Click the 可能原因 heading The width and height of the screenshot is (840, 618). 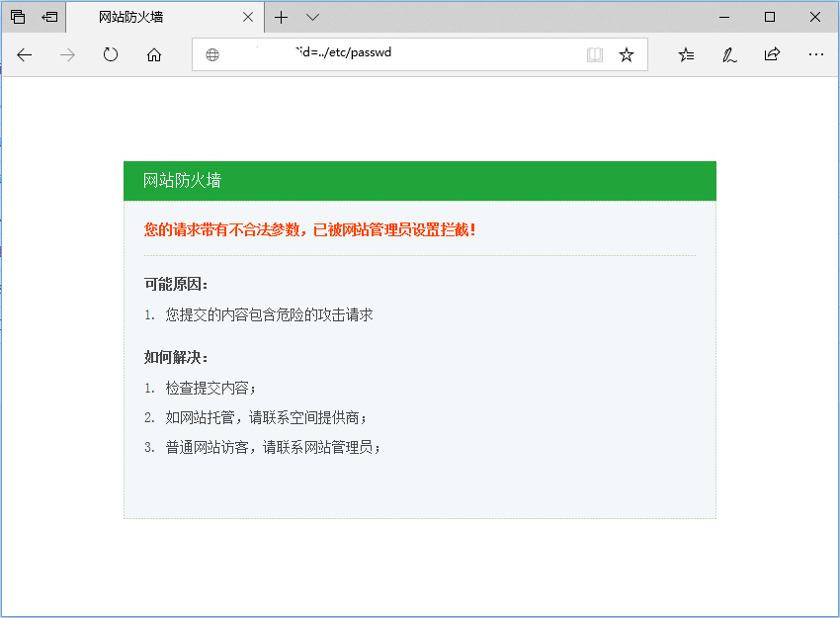coord(176,284)
